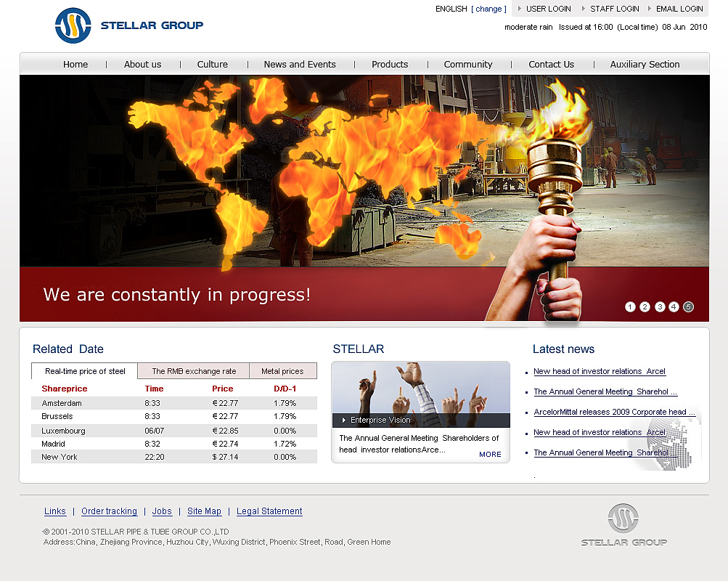Open second 'New head of investor relations' news
The height and width of the screenshot is (581, 728).
pos(600,432)
